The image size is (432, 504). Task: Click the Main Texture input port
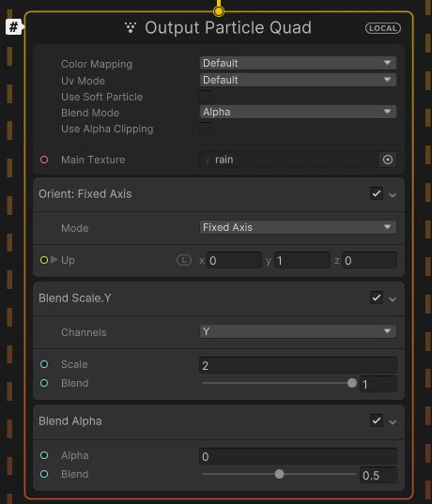pos(44,160)
